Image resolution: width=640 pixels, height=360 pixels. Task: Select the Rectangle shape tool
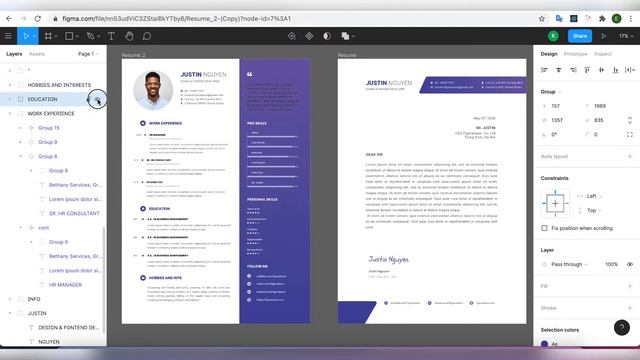point(69,36)
